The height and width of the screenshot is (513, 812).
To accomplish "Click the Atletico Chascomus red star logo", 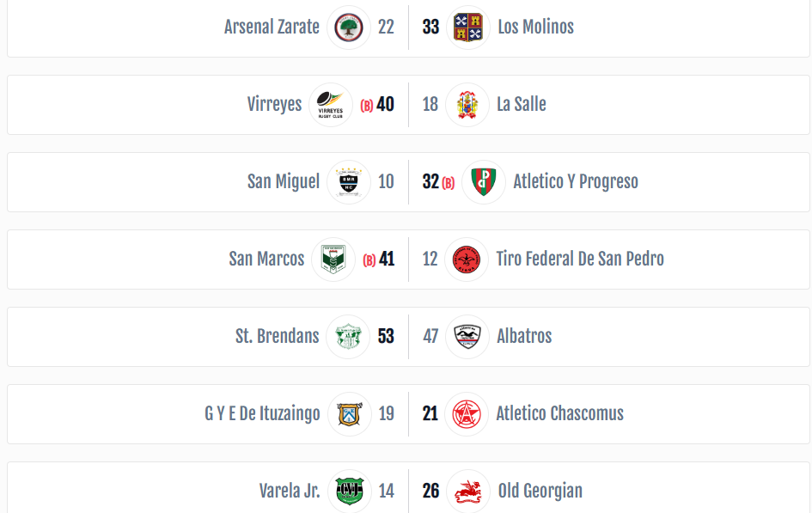I will coord(466,414).
